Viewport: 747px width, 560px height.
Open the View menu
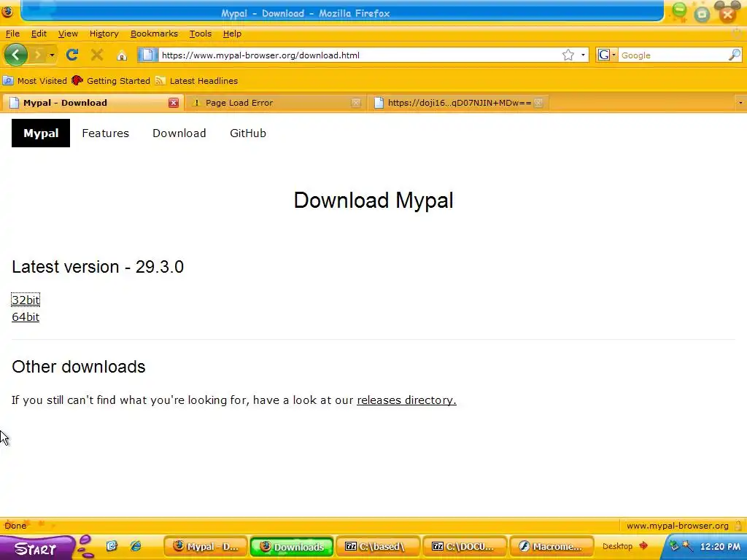68,34
